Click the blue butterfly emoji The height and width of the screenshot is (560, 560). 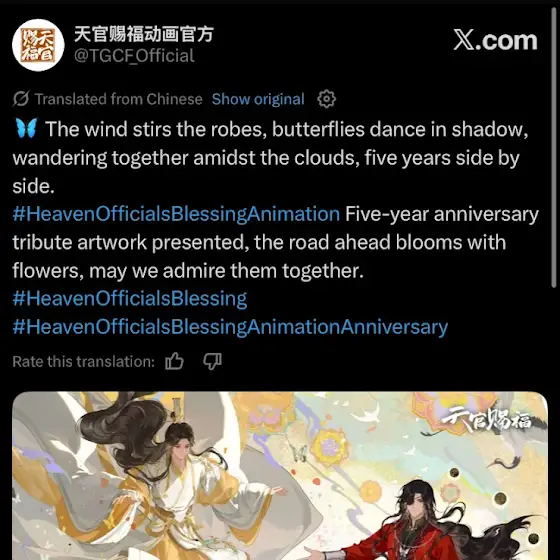(26, 128)
